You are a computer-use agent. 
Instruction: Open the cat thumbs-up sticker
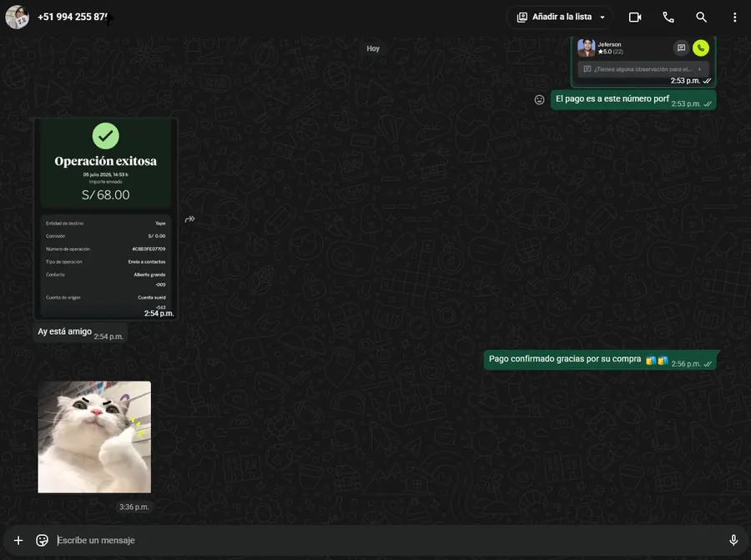94,436
